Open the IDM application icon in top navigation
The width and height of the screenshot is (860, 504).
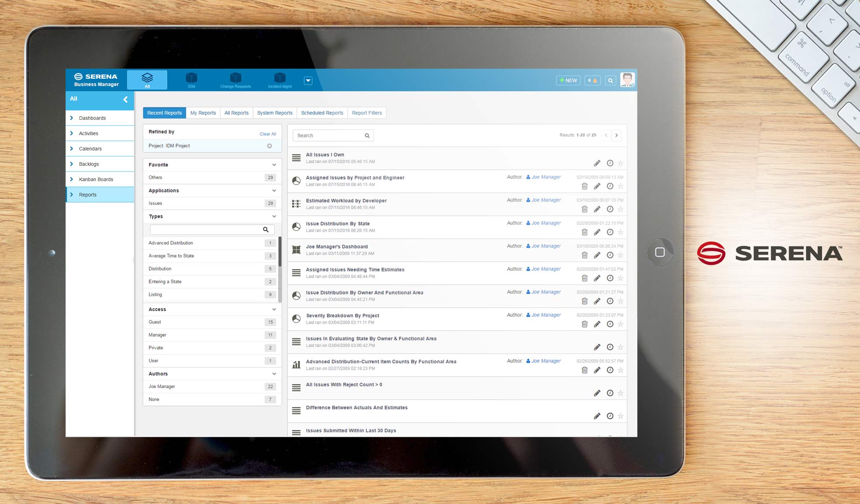pyautogui.click(x=192, y=80)
